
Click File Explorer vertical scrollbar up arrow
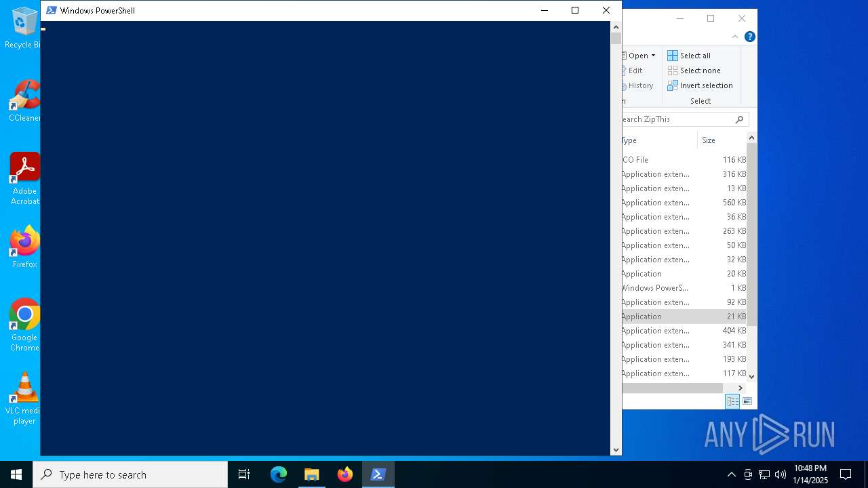751,138
